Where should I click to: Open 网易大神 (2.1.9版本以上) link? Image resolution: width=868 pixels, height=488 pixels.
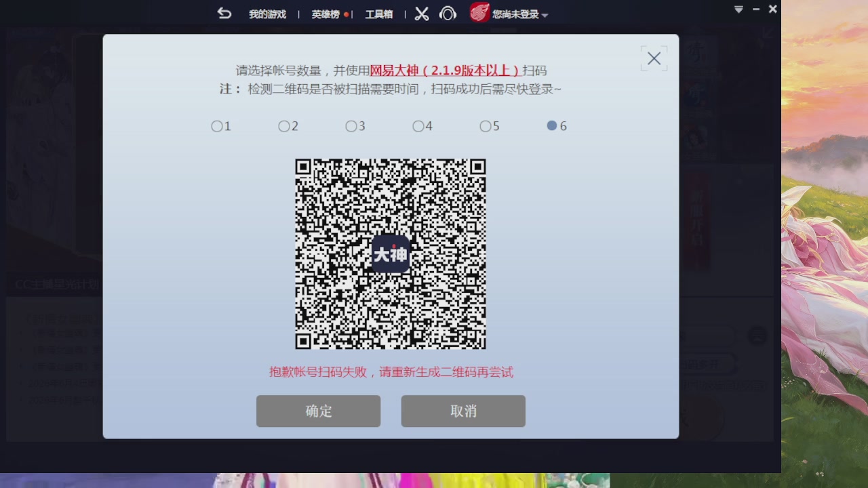[x=445, y=70]
